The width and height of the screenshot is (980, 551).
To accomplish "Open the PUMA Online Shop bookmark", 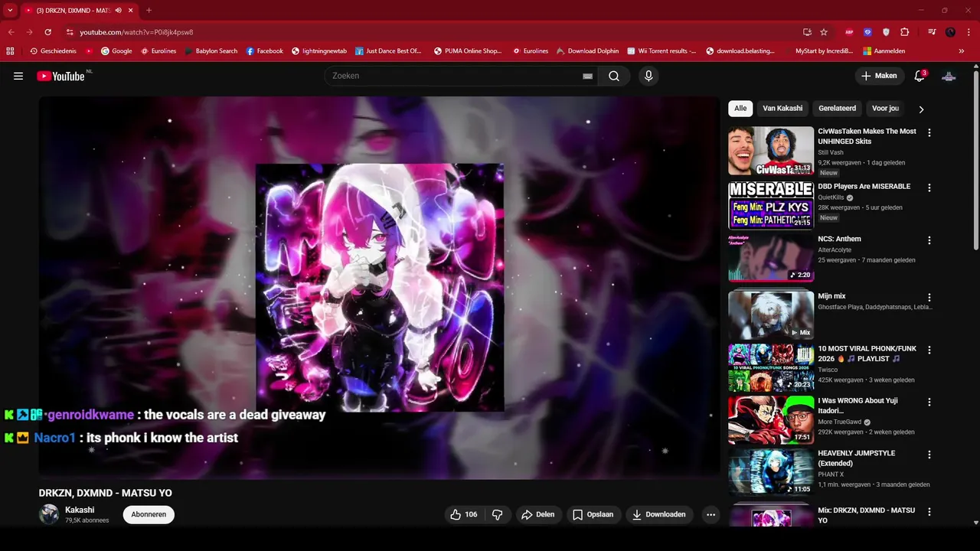I will (467, 51).
